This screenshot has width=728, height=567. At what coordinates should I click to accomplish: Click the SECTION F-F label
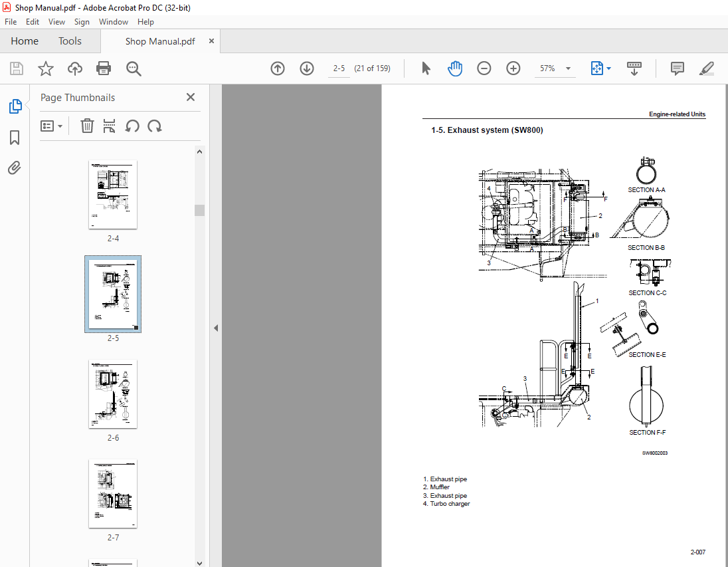(x=647, y=432)
